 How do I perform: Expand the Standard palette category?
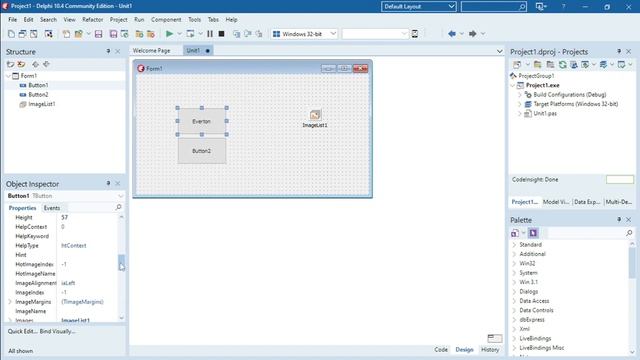click(x=514, y=244)
